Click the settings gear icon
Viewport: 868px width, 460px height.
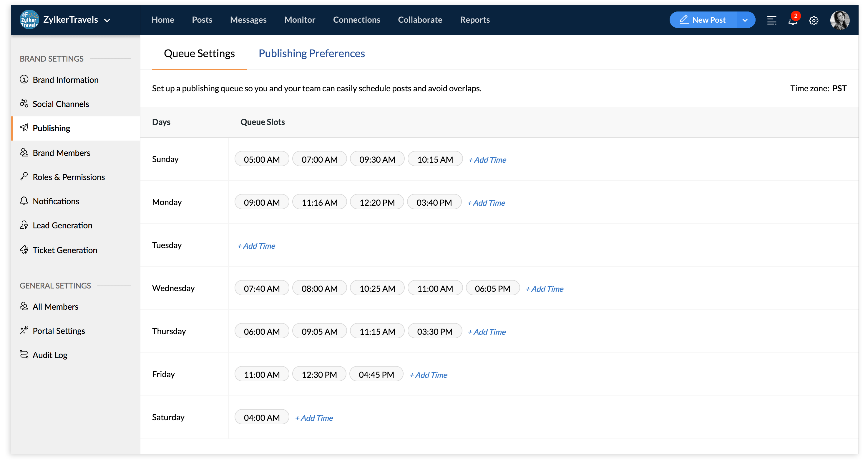pos(814,21)
